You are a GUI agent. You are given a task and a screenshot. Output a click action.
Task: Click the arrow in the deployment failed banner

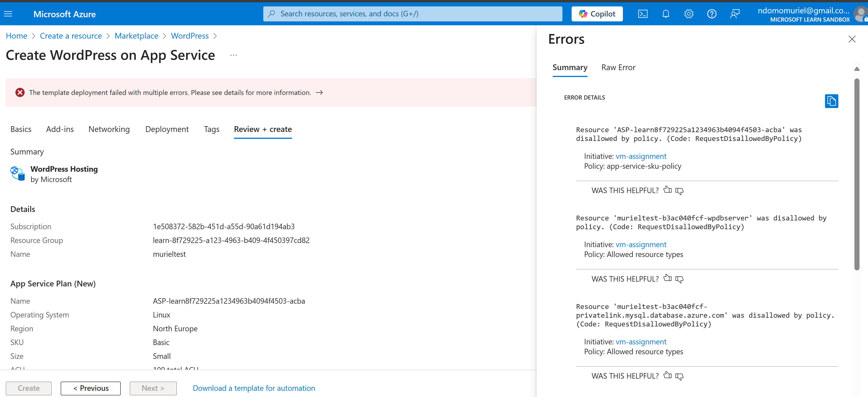319,92
